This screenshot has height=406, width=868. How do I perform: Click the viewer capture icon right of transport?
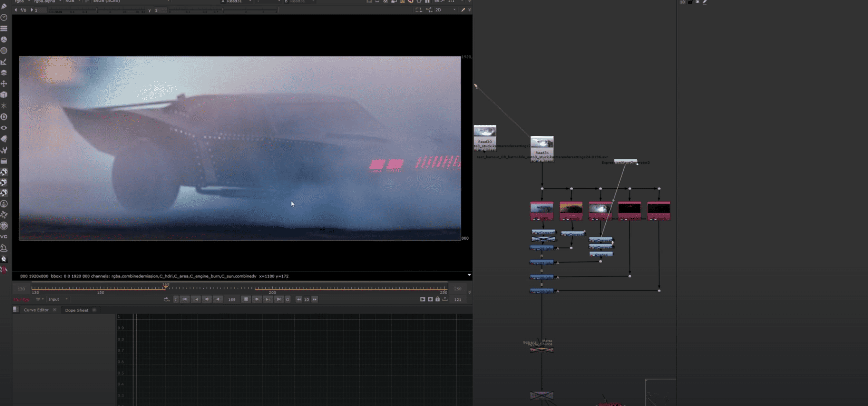coord(430,299)
